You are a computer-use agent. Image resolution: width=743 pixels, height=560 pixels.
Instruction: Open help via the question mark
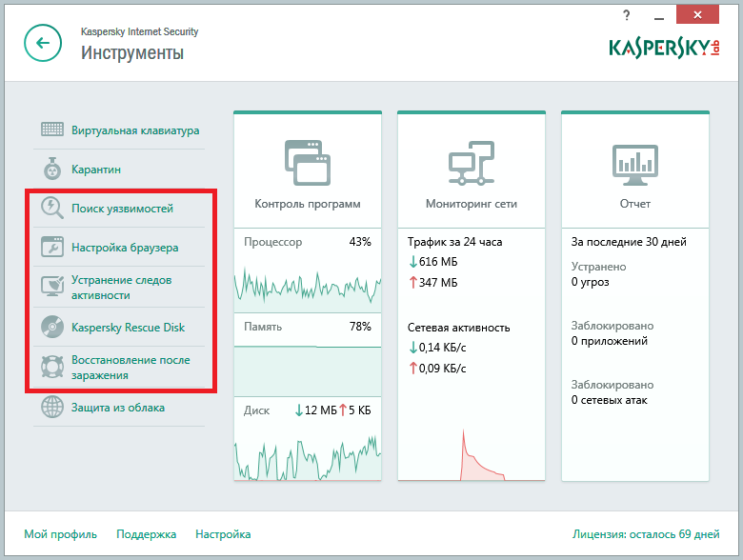[x=627, y=15]
